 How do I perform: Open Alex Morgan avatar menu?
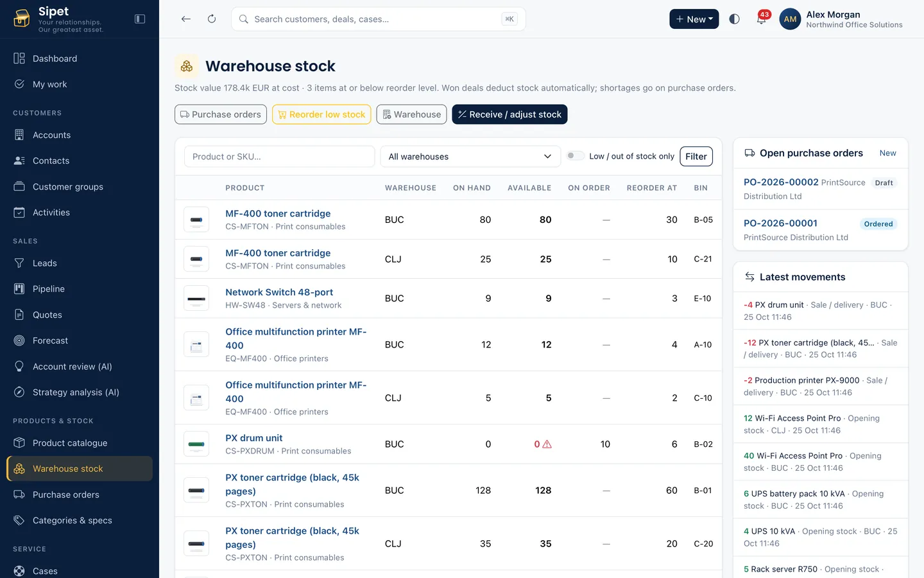pyautogui.click(x=790, y=19)
